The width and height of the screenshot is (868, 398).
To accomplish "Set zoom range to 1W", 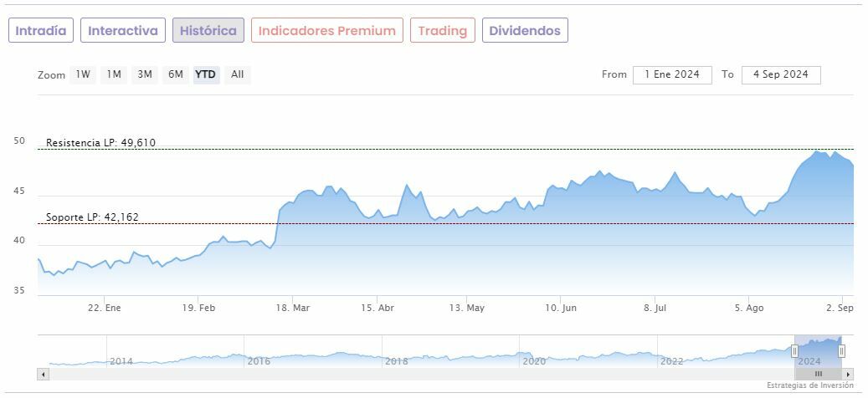I will coord(83,74).
